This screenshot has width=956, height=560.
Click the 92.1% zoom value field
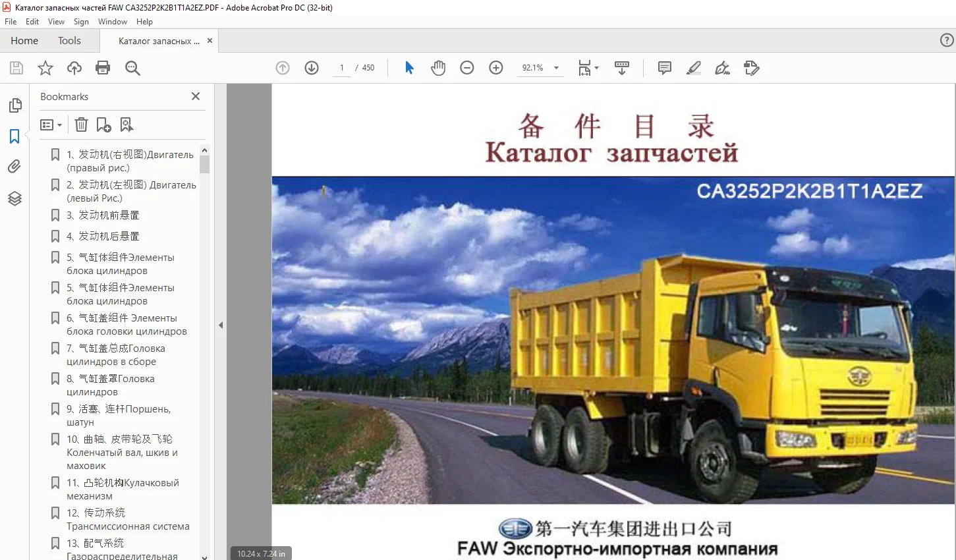pyautogui.click(x=533, y=68)
